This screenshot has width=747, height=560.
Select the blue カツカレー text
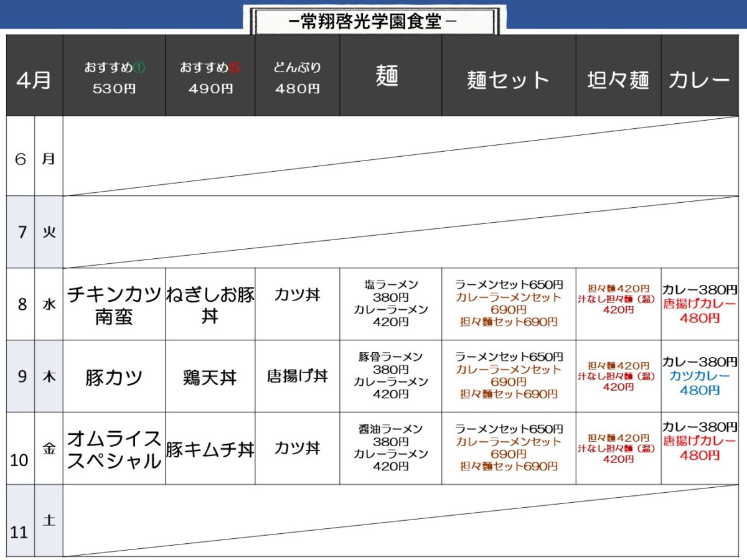tap(700, 376)
